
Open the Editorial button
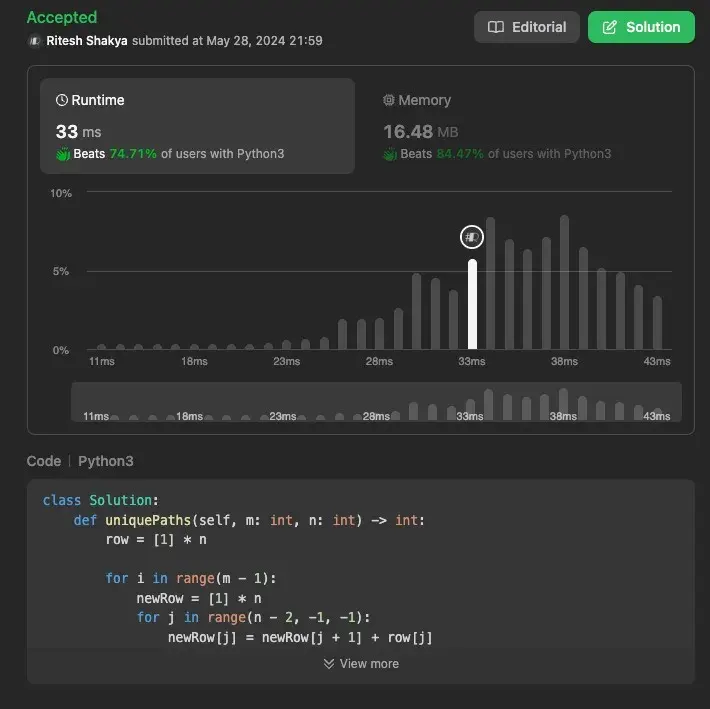click(x=527, y=27)
